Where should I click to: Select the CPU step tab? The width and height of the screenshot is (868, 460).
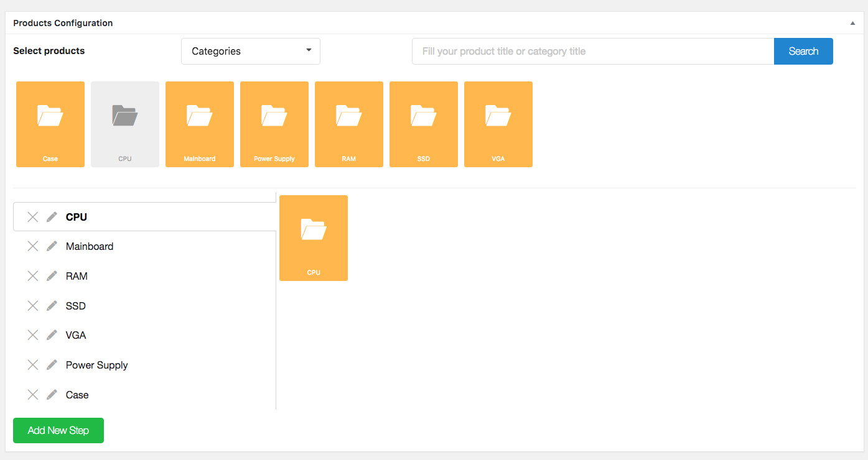point(144,217)
